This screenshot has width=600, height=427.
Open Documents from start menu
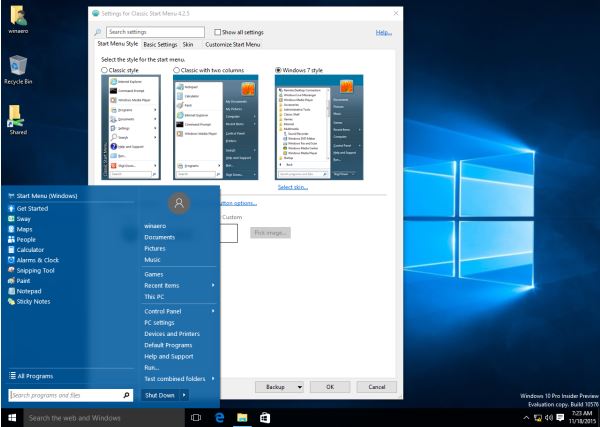coord(160,237)
